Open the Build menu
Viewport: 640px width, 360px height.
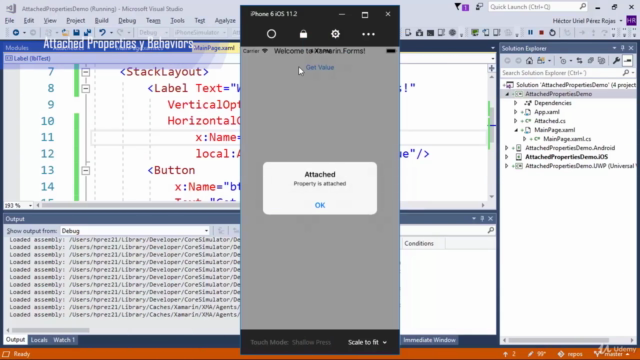pos(101,20)
